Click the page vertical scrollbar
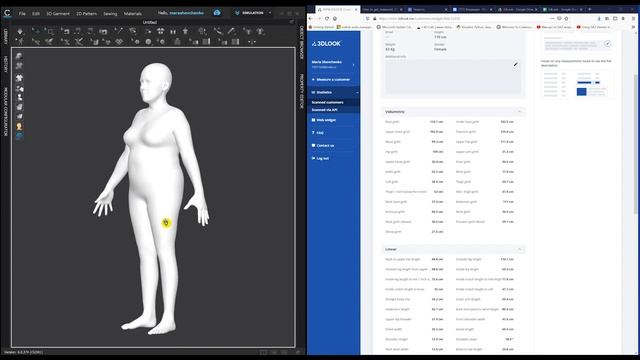 pyautogui.click(x=636, y=143)
